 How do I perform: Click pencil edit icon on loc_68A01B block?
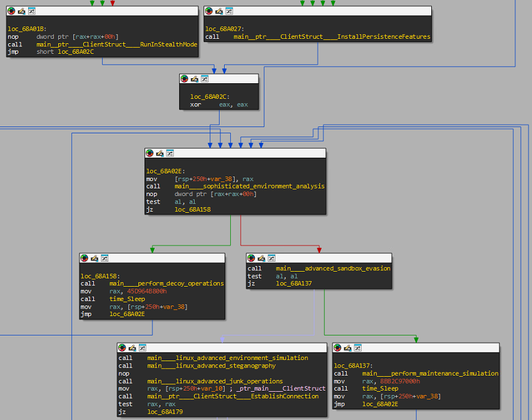coord(21,11)
